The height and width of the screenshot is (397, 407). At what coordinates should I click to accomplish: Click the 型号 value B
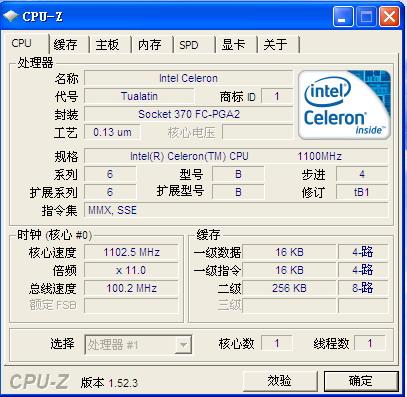point(238,174)
